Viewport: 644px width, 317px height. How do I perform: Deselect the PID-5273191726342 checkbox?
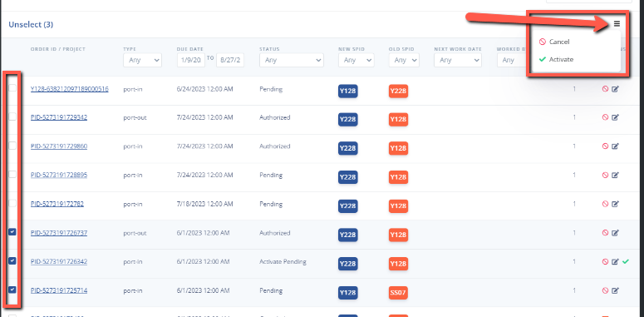click(12, 260)
